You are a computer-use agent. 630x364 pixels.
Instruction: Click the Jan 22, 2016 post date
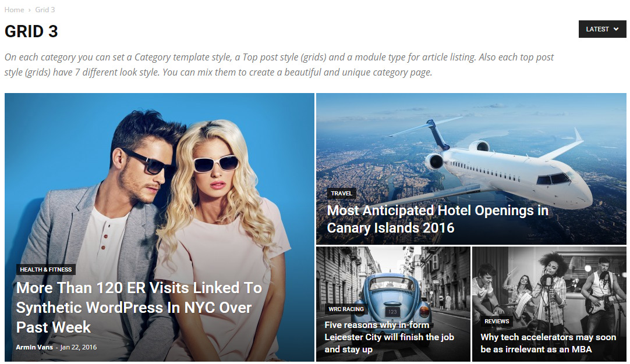[79, 347]
